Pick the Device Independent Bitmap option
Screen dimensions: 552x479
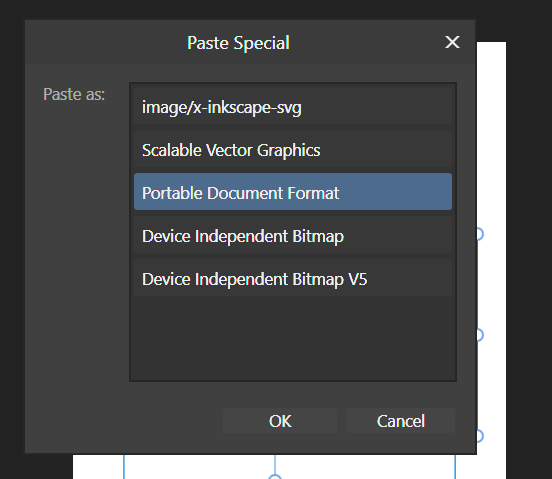[x=293, y=235]
